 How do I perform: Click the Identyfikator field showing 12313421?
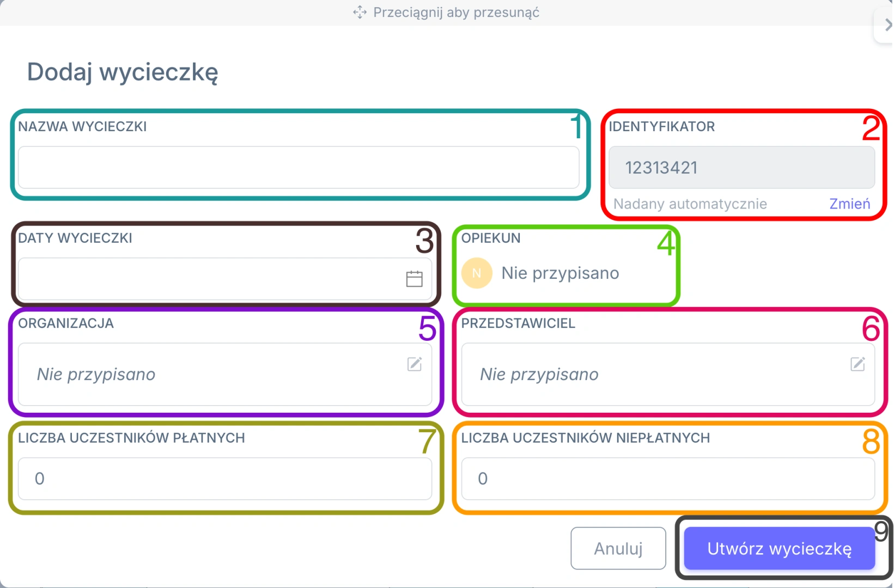(741, 167)
